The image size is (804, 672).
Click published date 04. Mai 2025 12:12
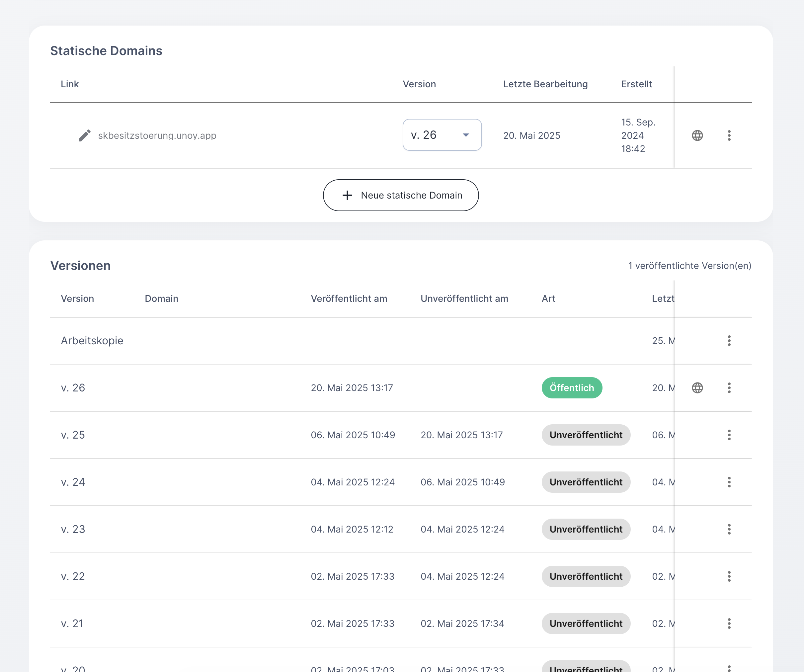pyautogui.click(x=352, y=529)
